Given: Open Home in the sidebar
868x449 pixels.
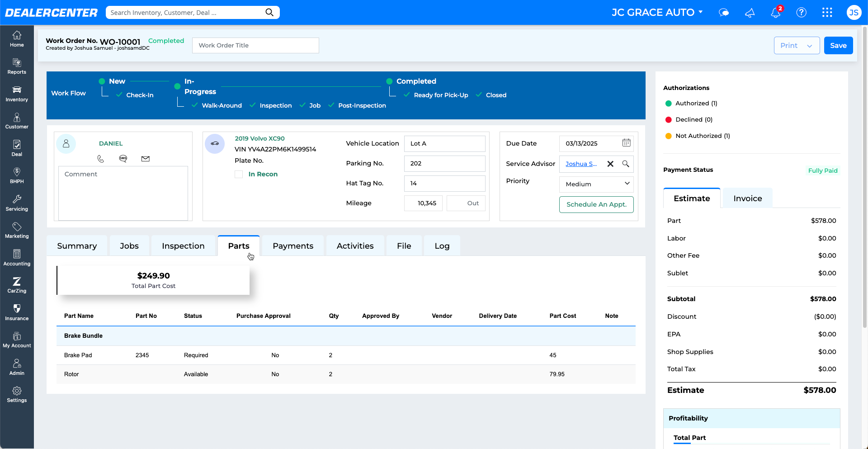Looking at the screenshot, I should tap(17, 39).
